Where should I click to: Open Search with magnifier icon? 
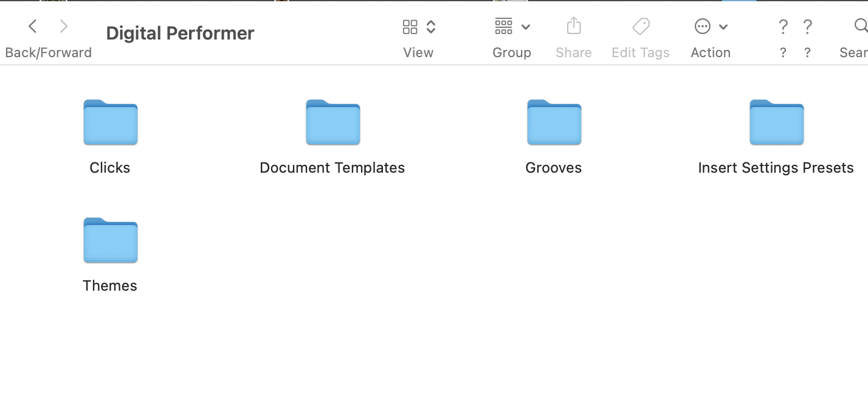[861, 26]
